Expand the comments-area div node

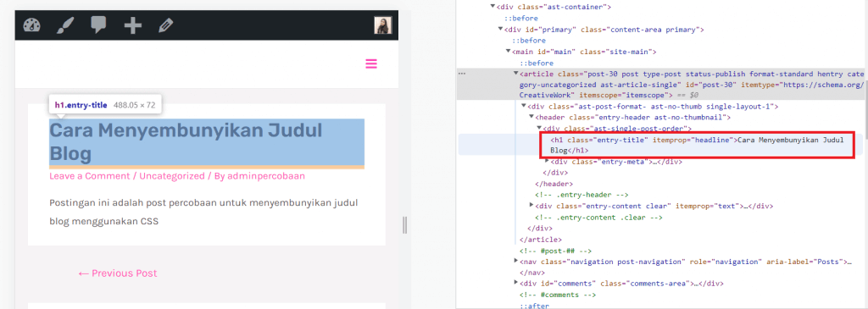pyautogui.click(x=516, y=283)
